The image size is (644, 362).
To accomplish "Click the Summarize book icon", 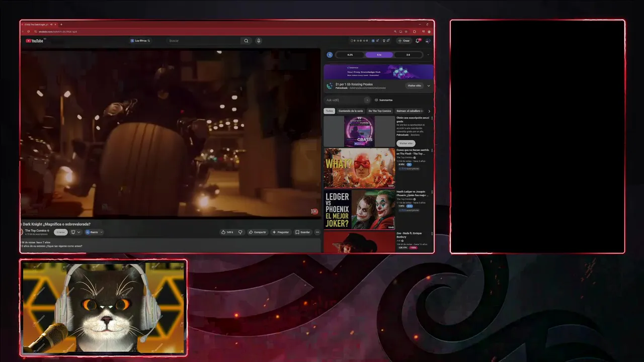I will point(376,100).
